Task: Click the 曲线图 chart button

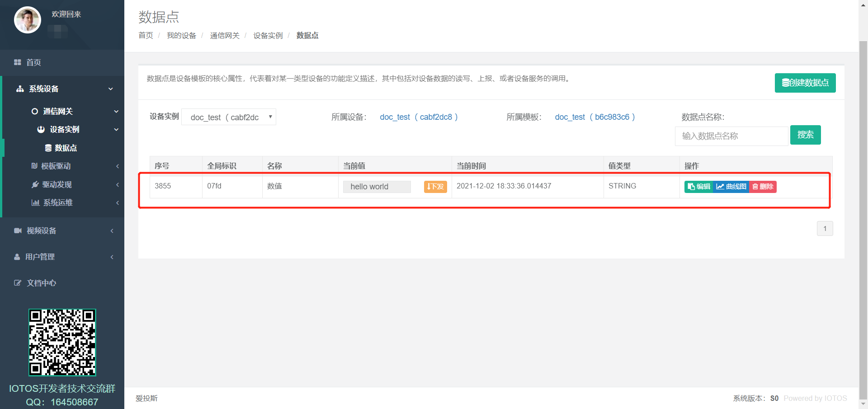Action: pos(731,187)
